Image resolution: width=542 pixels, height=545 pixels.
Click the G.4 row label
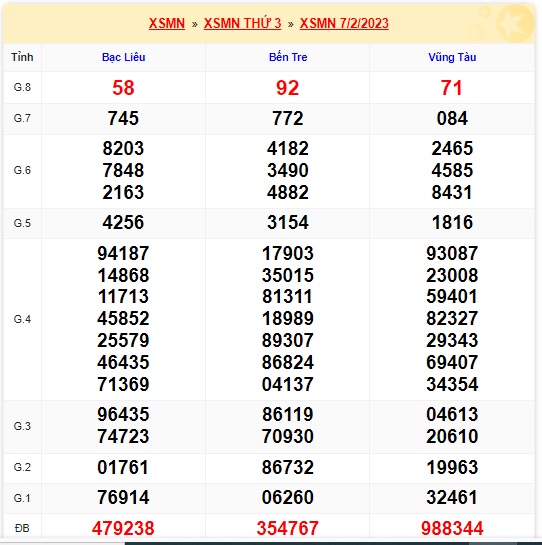pos(22,319)
